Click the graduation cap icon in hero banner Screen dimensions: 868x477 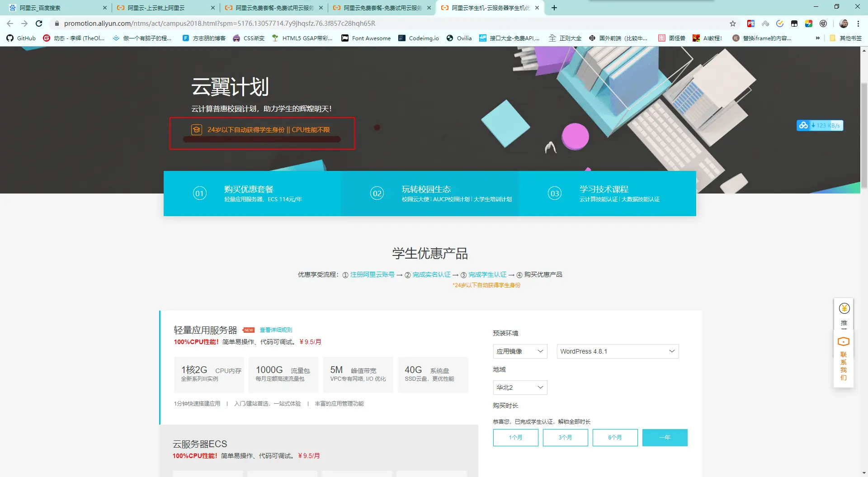click(x=196, y=130)
